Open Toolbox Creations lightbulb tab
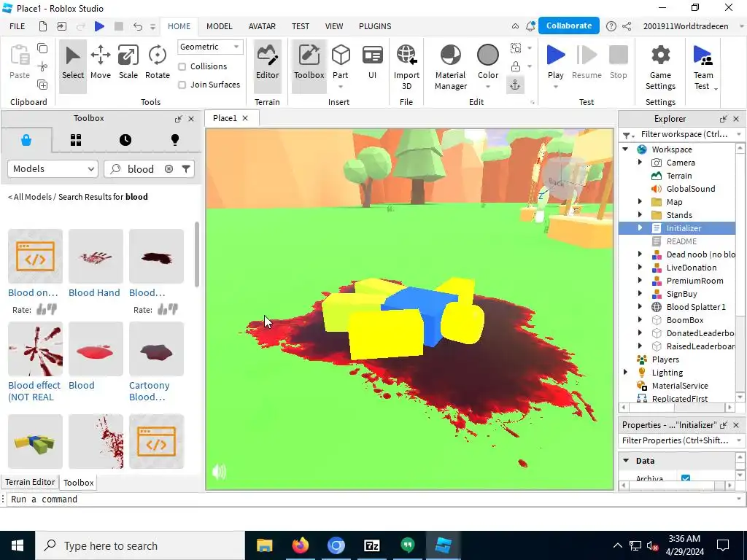The height and width of the screenshot is (560, 747). pyautogui.click(x=175, y=140)
